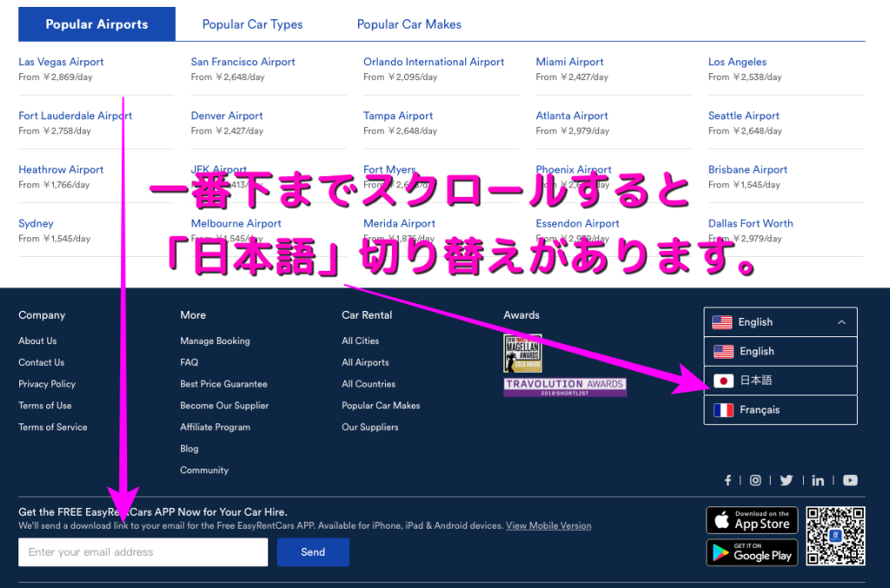Click the Magellan Awards badge

[x=522, y=353]
